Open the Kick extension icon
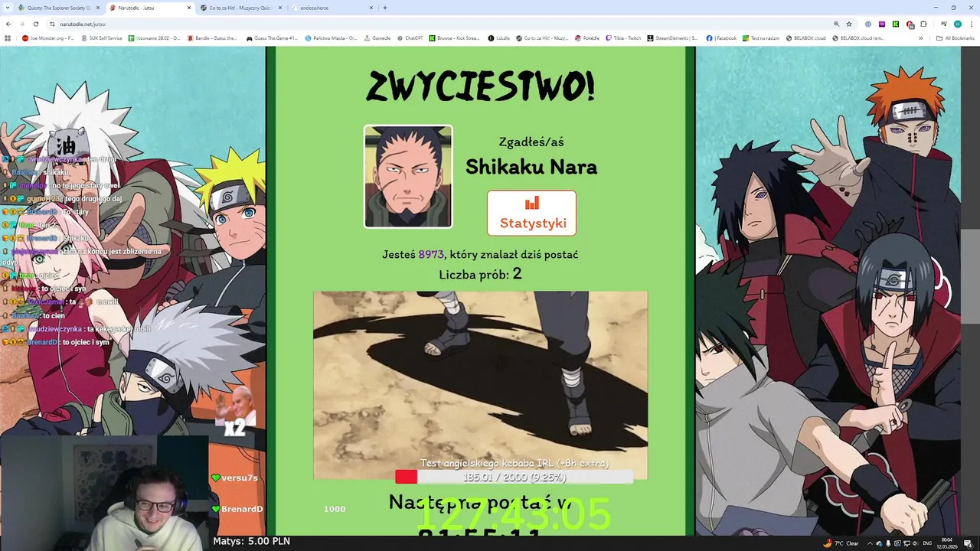 tap(896, 24)
